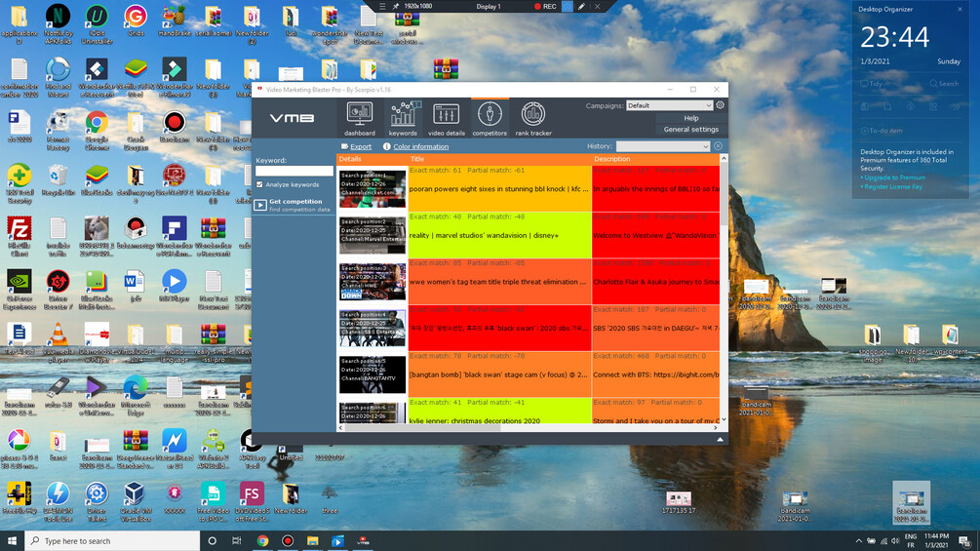This screenshot has height=551, width=980.
Task: Click Search in Desktop Organizer
Action: point(944,83)
